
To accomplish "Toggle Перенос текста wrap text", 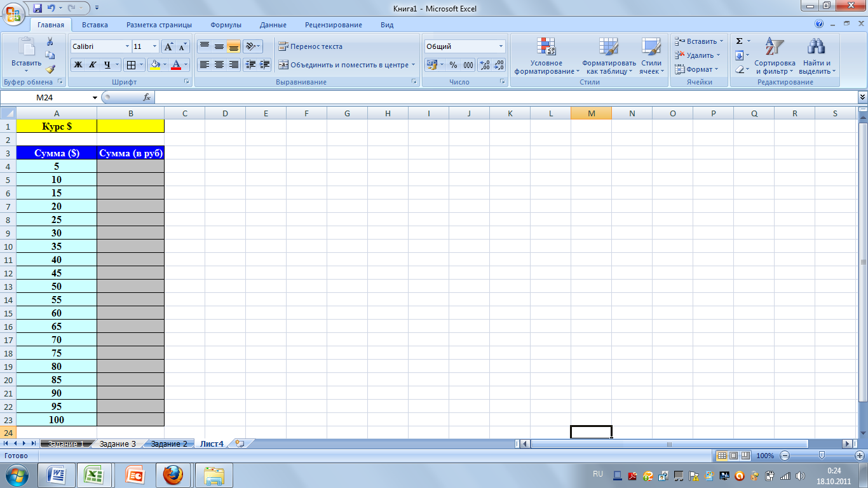I will (310, 46).
